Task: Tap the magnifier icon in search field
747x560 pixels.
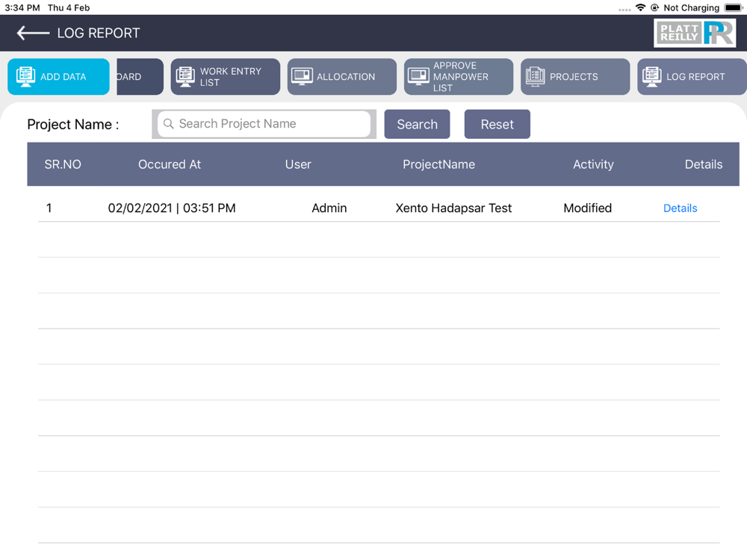Action: 168,124
